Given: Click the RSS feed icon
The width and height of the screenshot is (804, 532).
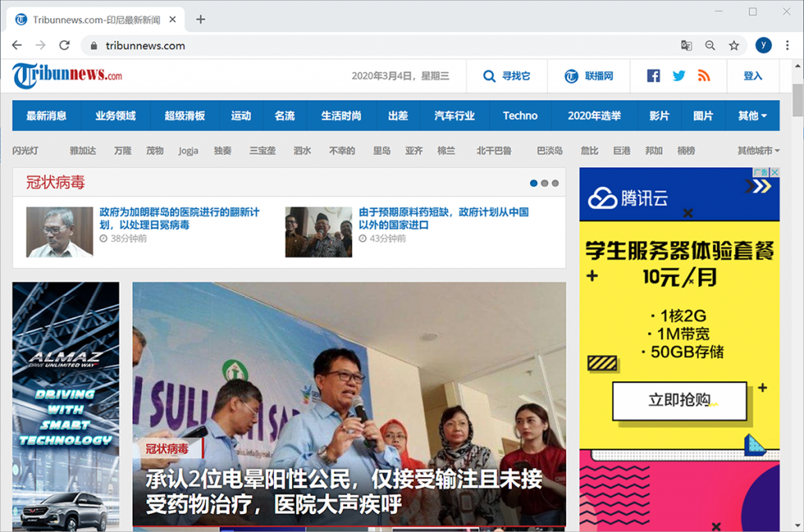Looking at the screenshot, I should tap(703, 76).
